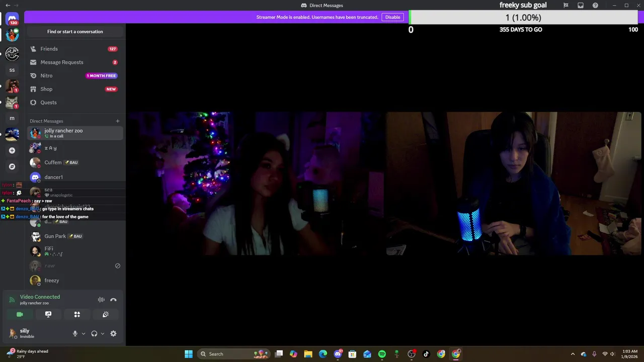Open the taskbar clock showing 1:03 AM
The height and width of the screenshot is (362, 644).
point(630,354)
